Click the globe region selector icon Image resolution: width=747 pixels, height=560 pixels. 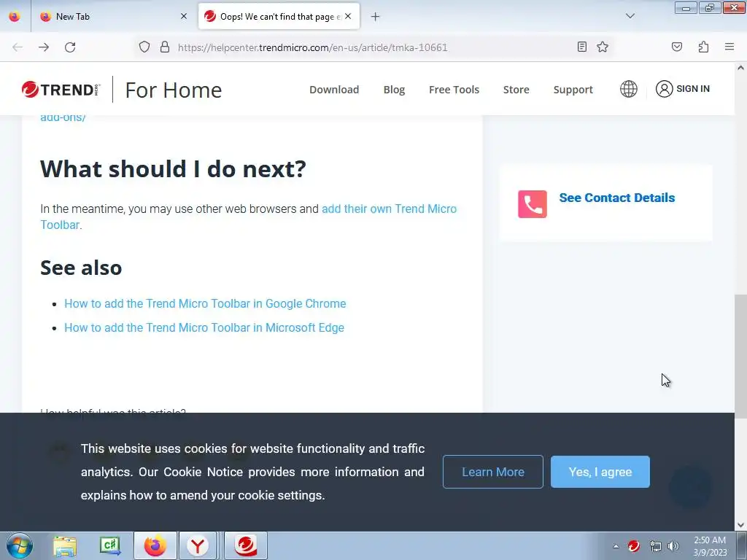coord(628,89)
